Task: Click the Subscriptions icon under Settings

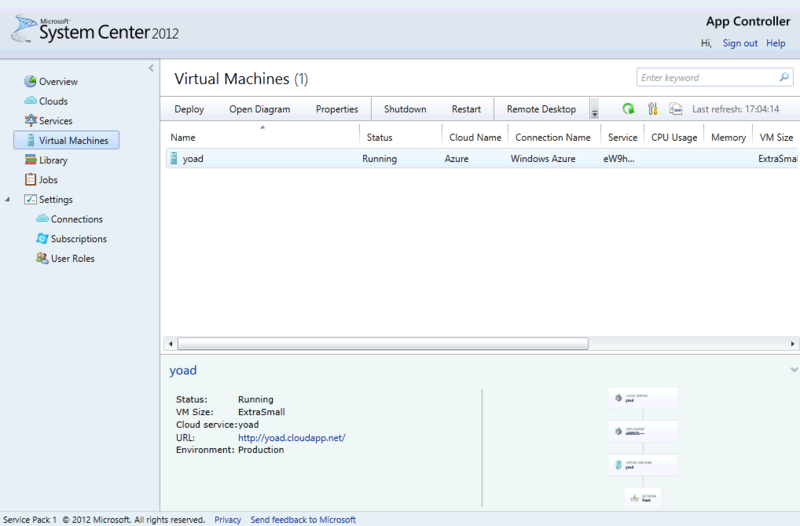Action: (42, 238)
